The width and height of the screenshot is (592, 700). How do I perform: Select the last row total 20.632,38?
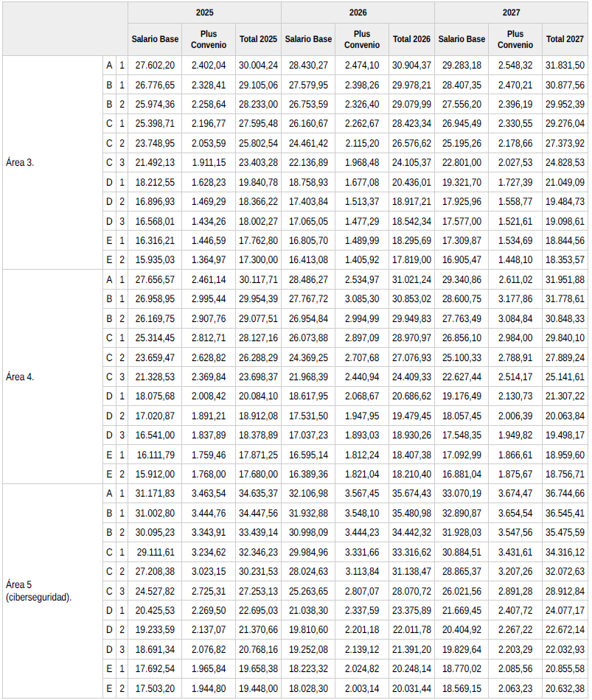click(565, 688)
